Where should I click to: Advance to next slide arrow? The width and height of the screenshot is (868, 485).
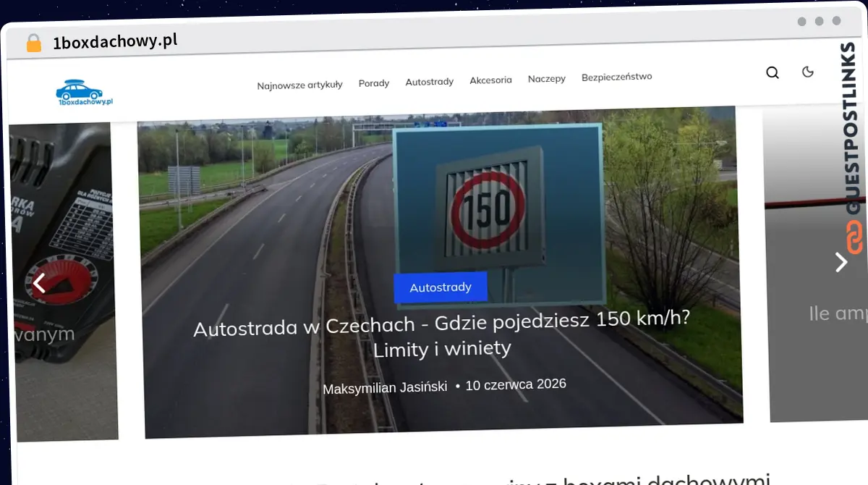841,261
